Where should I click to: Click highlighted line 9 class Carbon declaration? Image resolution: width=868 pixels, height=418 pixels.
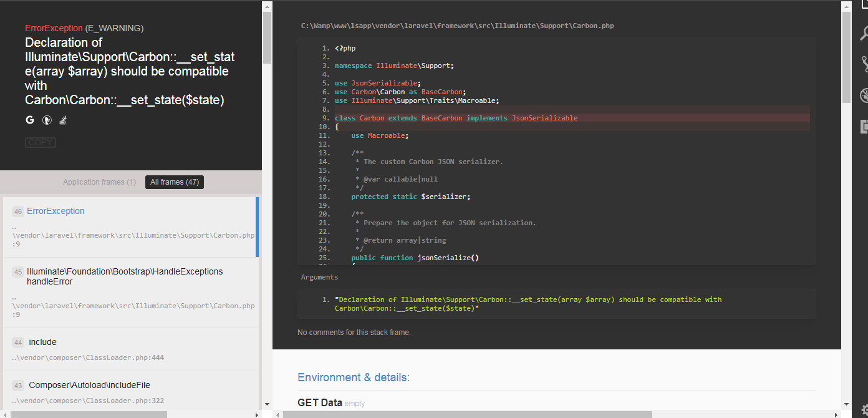click(x=572, y=118)
